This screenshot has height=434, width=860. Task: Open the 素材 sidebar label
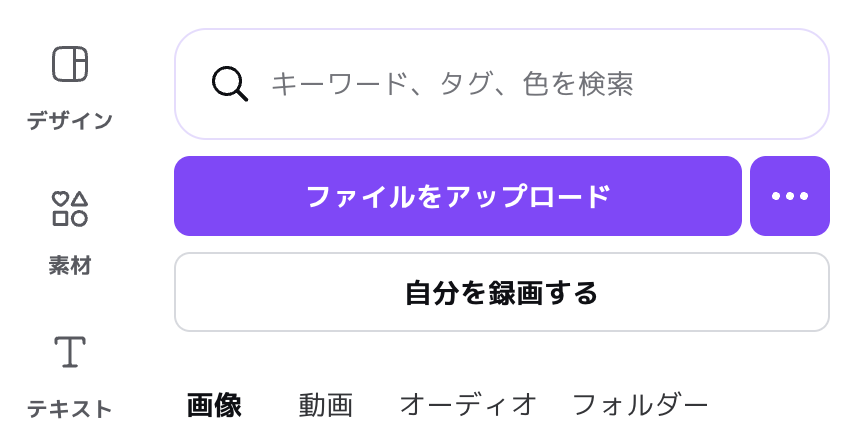pos(69,265)
